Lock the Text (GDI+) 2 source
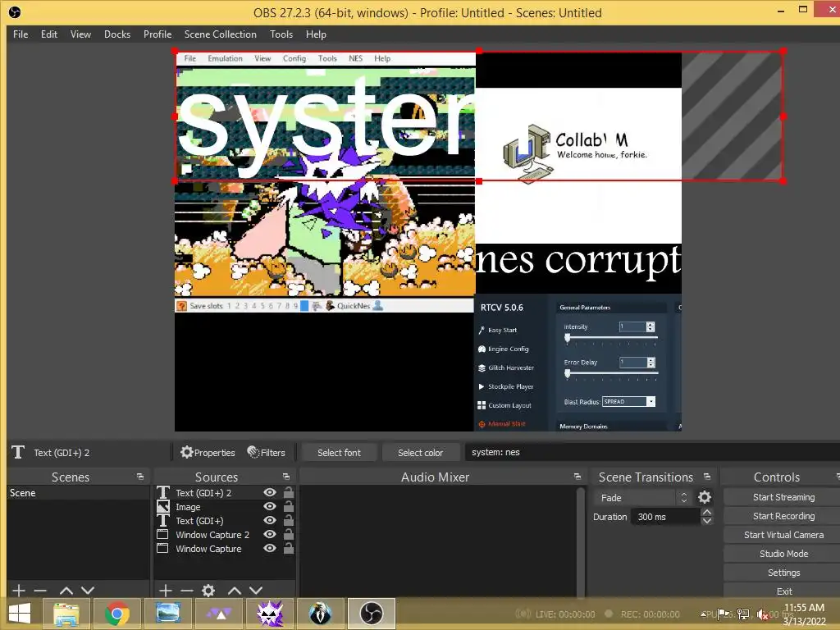840x630 pixels. point(288,492)
